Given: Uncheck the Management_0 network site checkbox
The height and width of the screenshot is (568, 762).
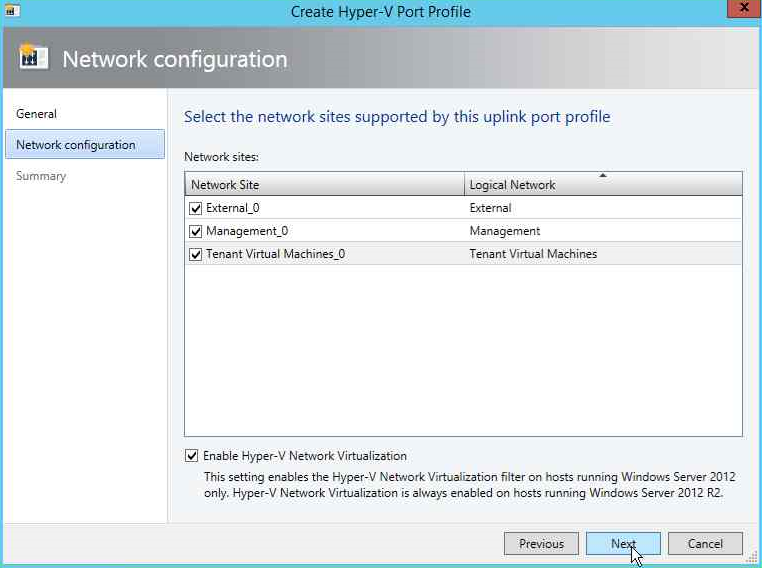Looking at the screenshot, I should (x=195, y=231).
